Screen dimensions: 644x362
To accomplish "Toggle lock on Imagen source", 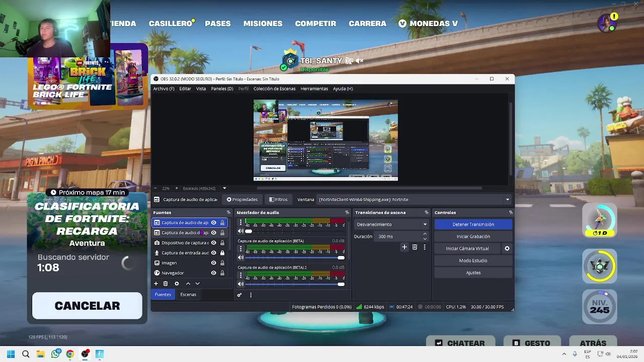I will coord(222,263).
